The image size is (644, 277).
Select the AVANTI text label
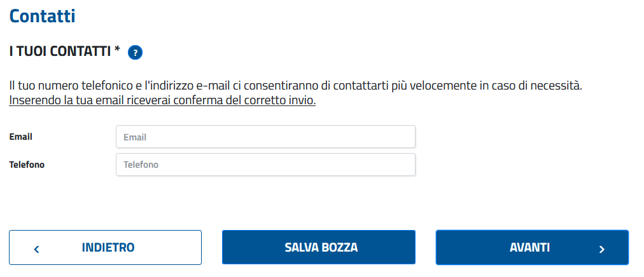point(529,248)
